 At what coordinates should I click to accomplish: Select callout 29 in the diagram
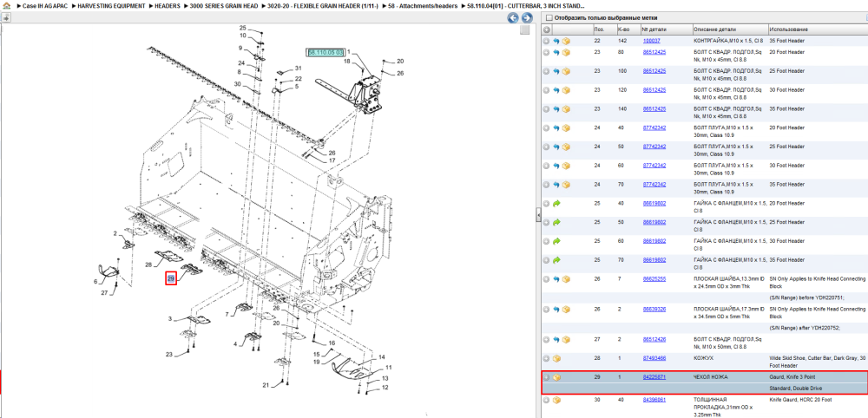tap(171, 278)
